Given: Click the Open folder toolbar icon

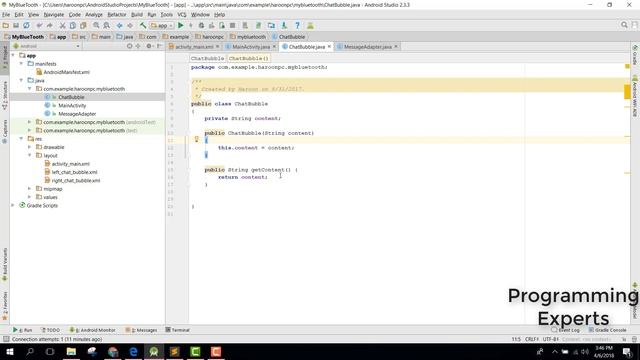Looking at the screenshot, I should tap(6, 25).
